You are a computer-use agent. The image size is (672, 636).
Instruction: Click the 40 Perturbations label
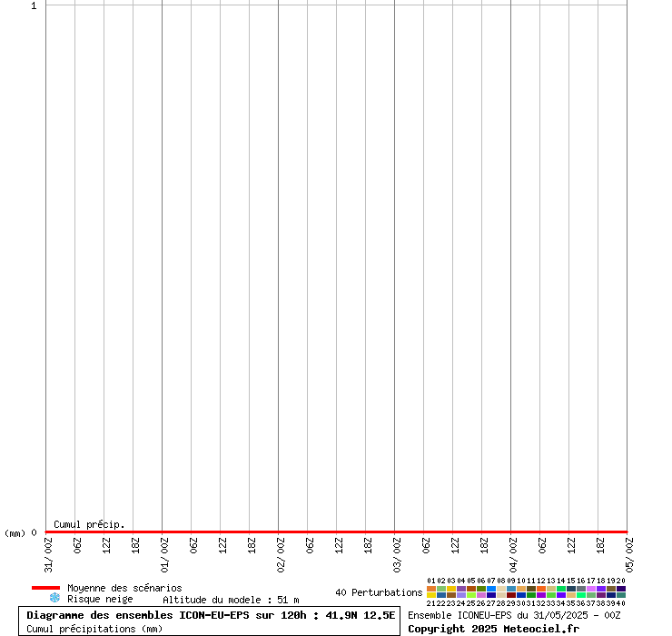(x=379, y=592)
